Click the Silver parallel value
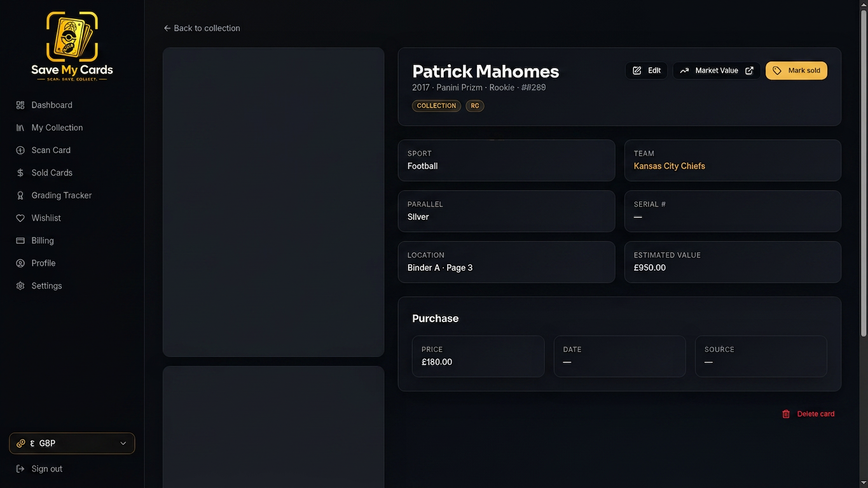Viewport: 868px width, 488px height. point(418,217)
